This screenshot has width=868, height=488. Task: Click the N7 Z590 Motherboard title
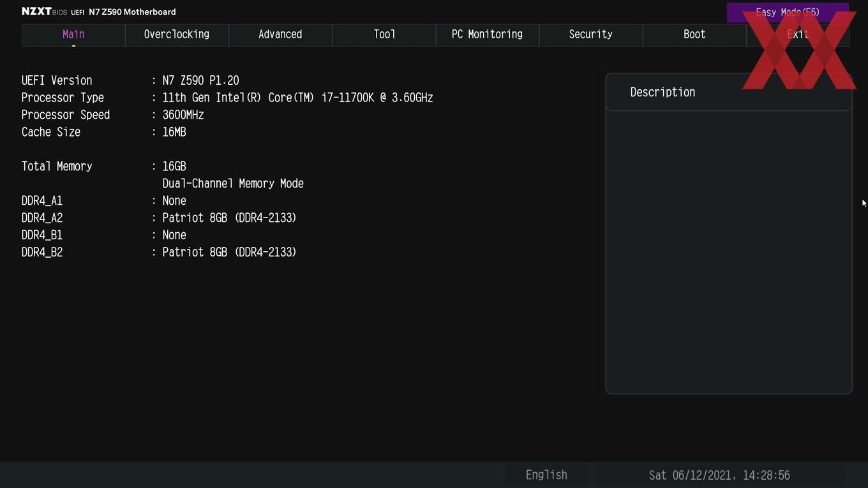pyautogui.click(x=132, y=11)
